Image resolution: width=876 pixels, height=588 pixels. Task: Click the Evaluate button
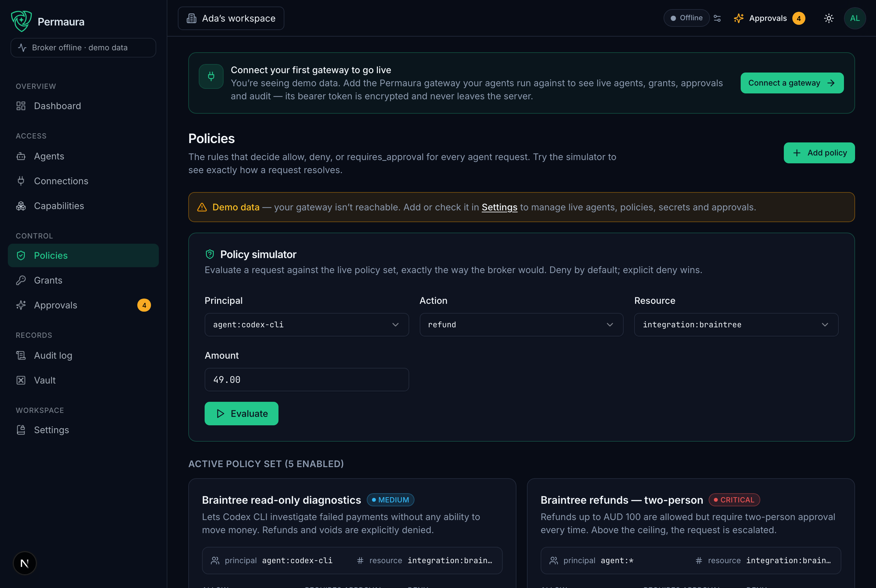coord(241,413)
